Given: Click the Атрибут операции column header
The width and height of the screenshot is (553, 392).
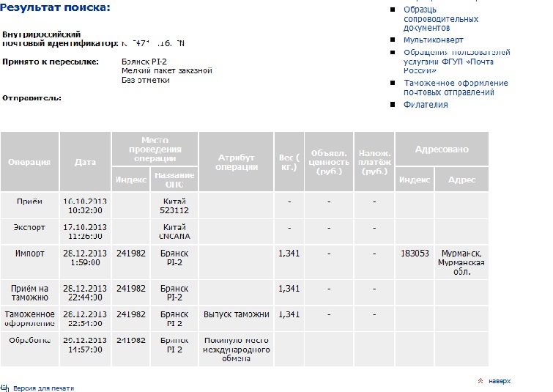Looking at the screenshot, I should (x=236, y=162).
